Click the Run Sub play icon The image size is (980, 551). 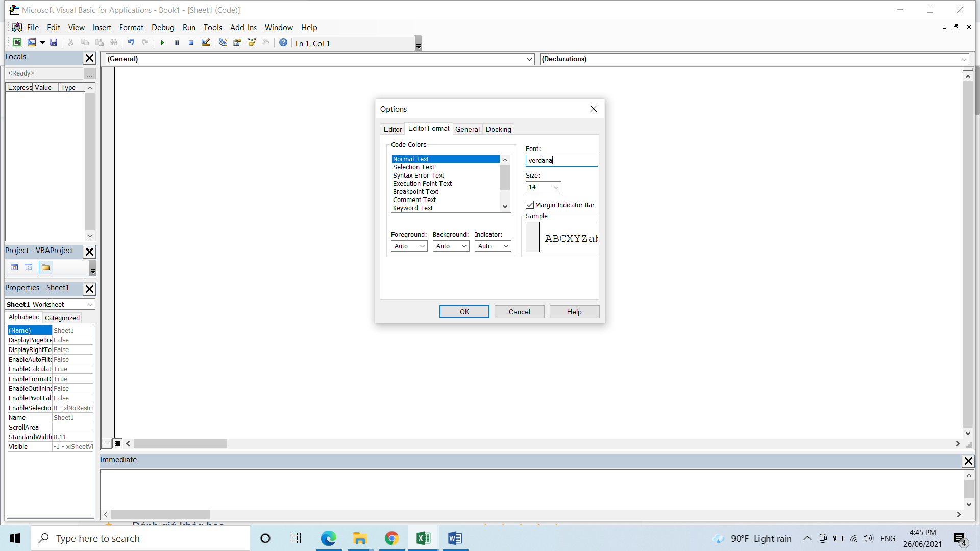[162, 43]
